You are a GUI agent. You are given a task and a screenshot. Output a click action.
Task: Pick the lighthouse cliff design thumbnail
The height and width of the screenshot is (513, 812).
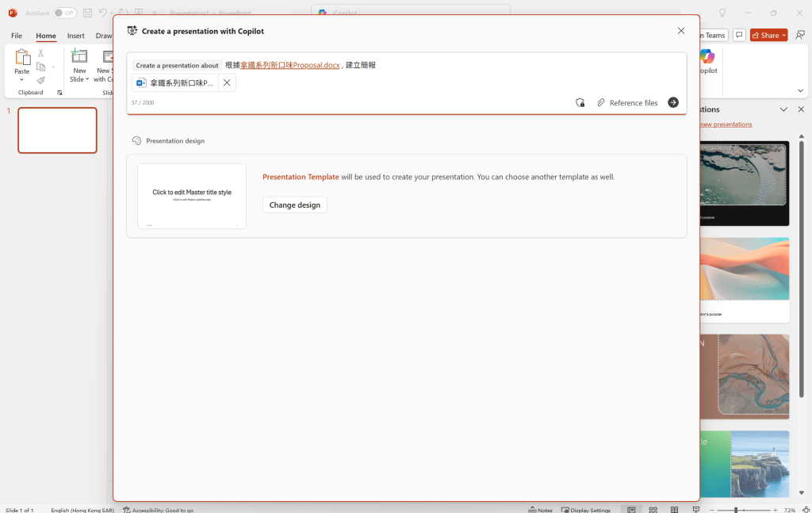pos(744,465)
